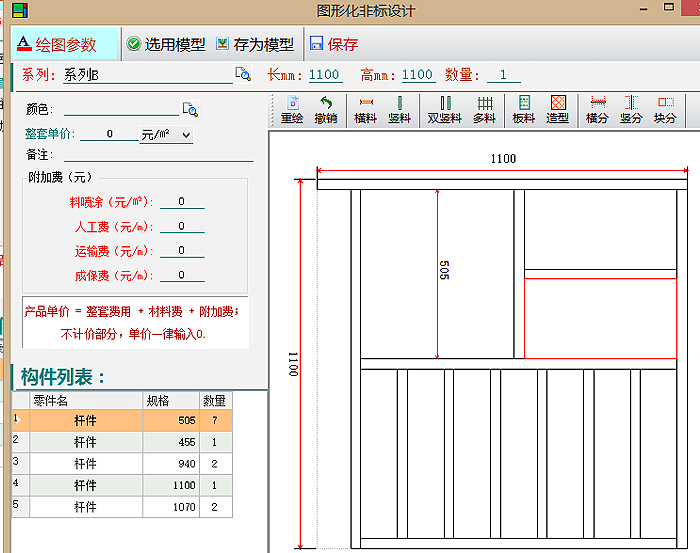Click 存为模型 button

[x=255, y=44]
